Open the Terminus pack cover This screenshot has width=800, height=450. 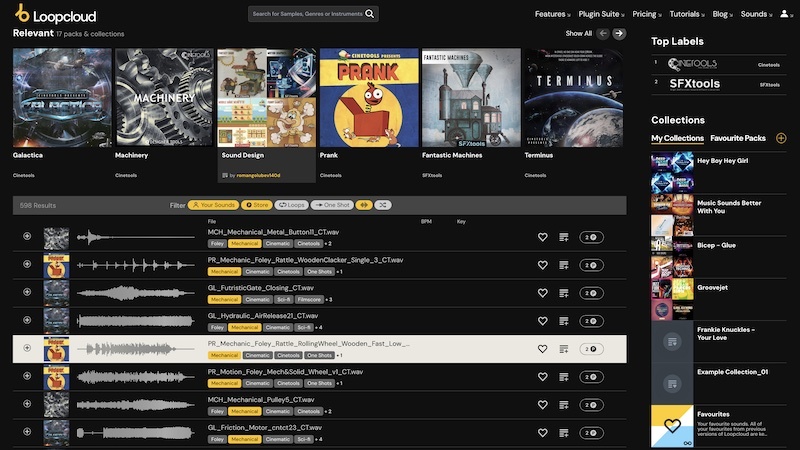573,97
